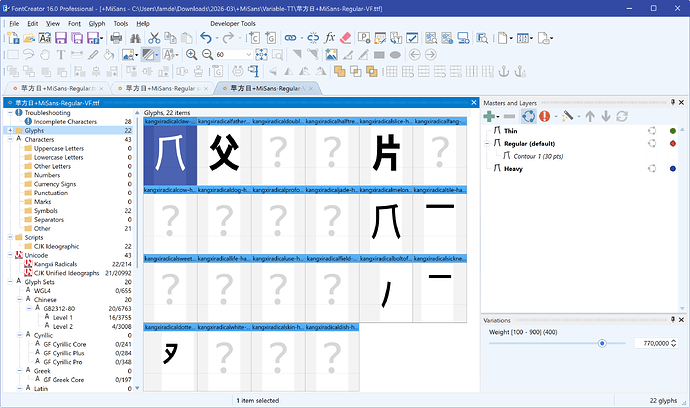Click the Save icon in toolbar
The image size is (690, 408).
[61, 38]
